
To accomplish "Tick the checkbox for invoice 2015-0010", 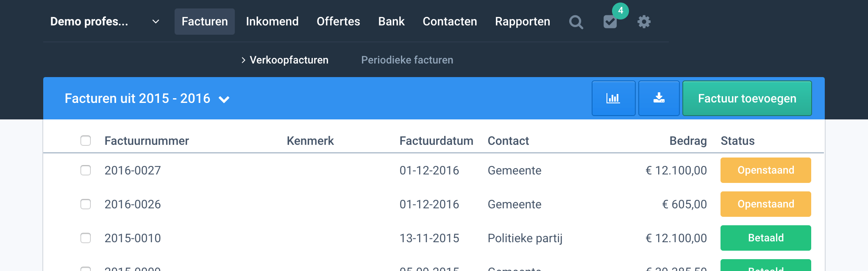I will click(86, 238).
